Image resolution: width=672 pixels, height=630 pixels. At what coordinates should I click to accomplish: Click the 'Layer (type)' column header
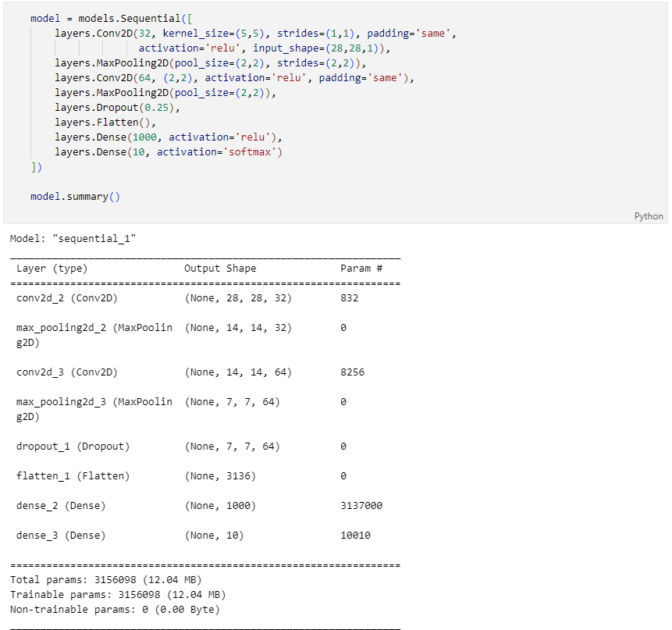52,269
